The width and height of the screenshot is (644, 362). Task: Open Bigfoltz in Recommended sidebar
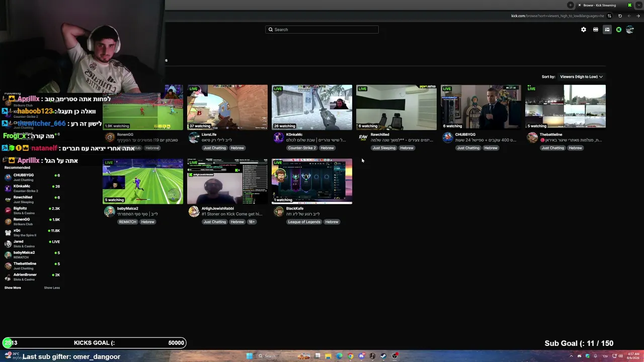pyautogui.click(x=31, y=211)
